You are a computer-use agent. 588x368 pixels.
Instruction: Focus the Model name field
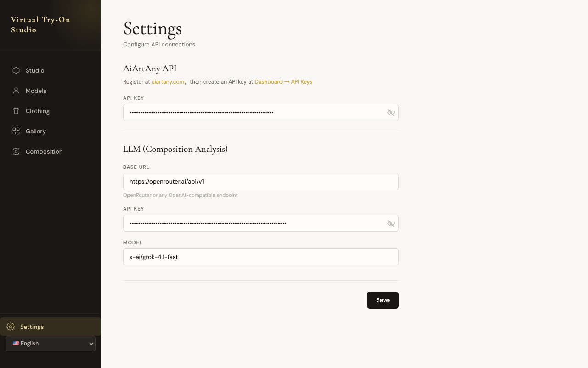260,257
